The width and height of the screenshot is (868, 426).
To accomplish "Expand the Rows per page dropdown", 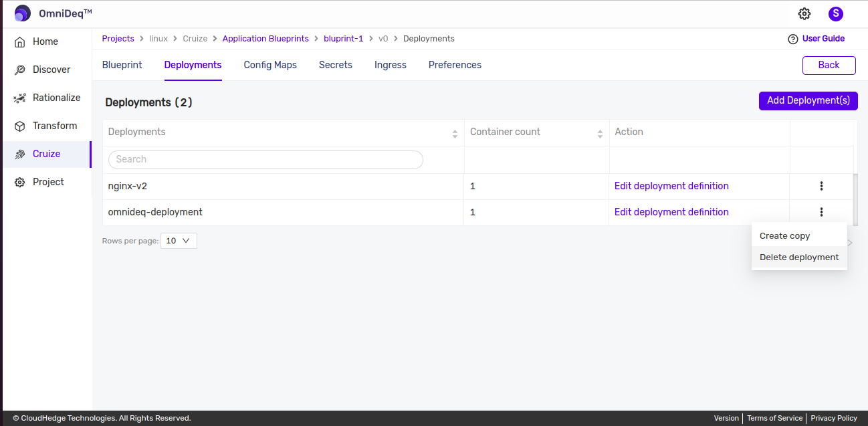I will 179,241.
